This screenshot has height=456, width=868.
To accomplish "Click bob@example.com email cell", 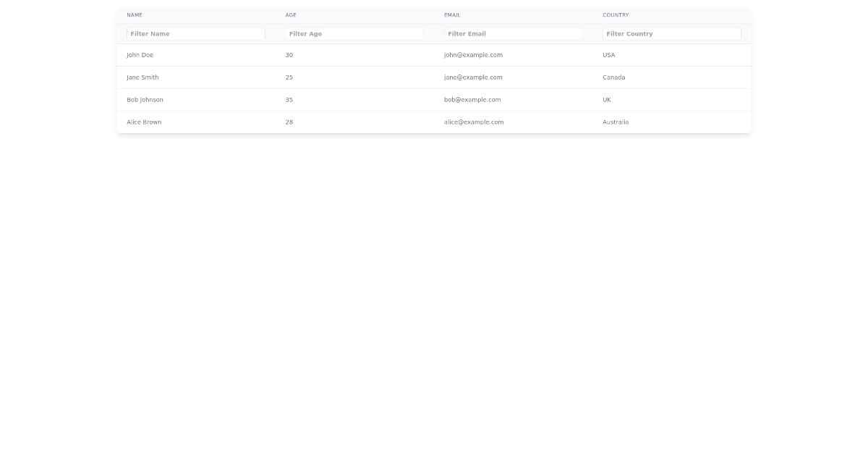I will click(472, 100).
